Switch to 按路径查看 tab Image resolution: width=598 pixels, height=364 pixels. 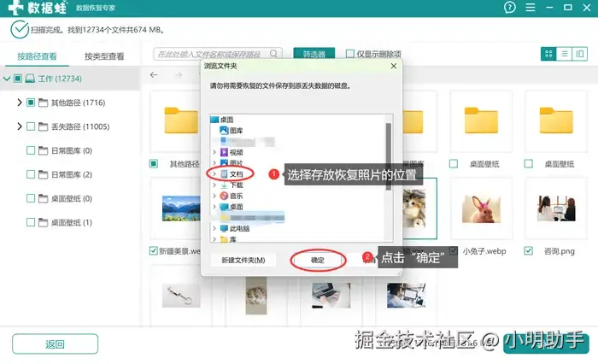(37, 56)
